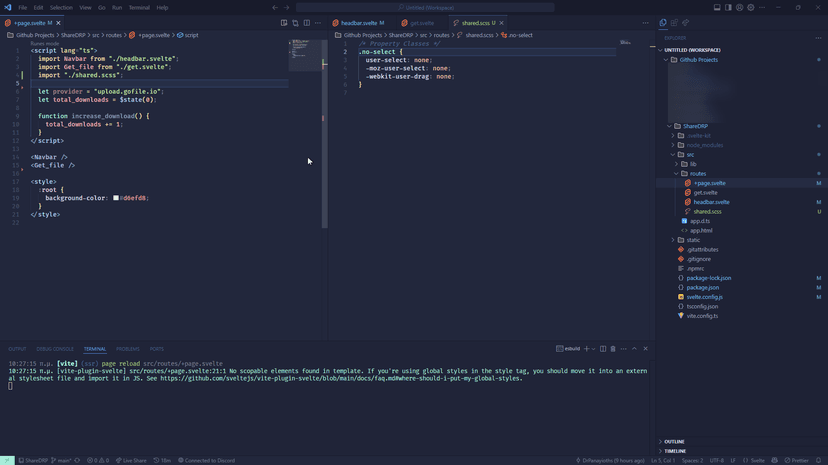Switch to the headbar.svelte editor tab
The height and width of the screenshot is (465, 828).
pyautogui.click(x=360, y=22)
